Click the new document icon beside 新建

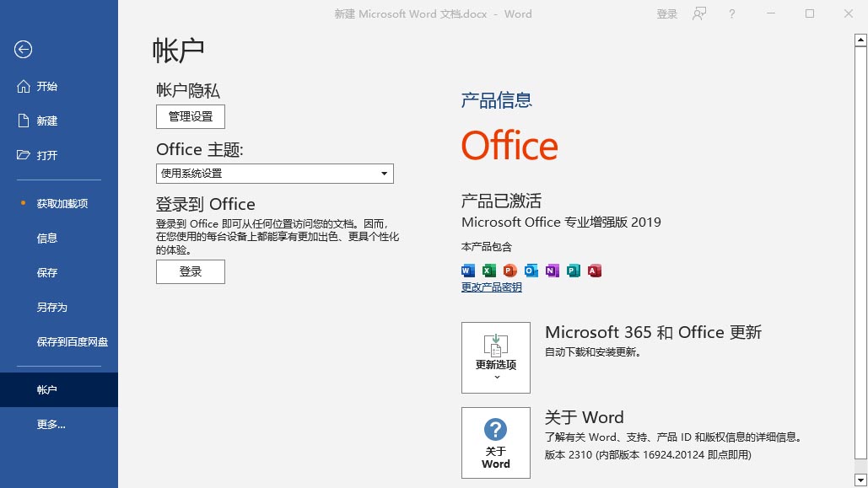coord(24,121)
